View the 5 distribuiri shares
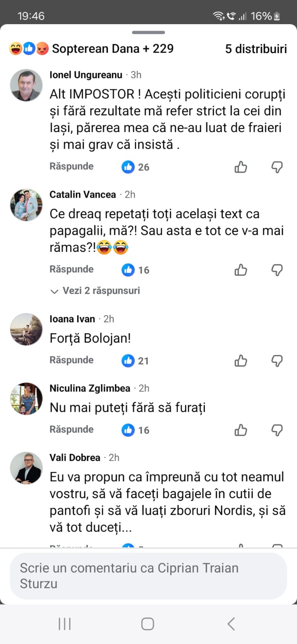The height and width of the screenshot is (644, 297). tap(256, 49)
